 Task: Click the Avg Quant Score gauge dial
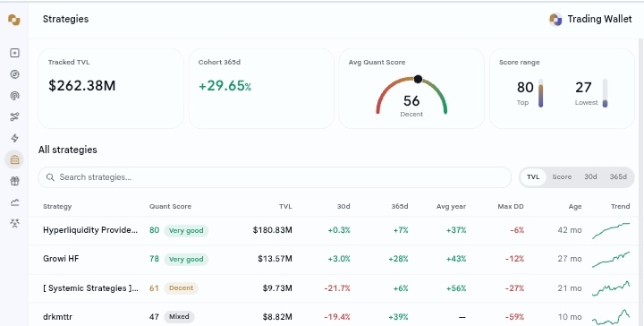click(x=411, y=95)
